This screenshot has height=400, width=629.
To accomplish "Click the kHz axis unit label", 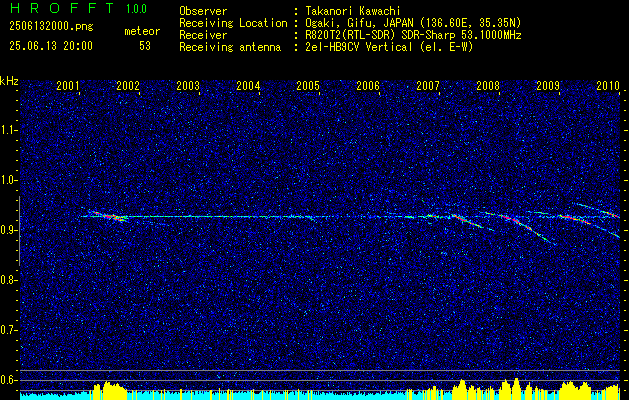I will tap(9, 81).
